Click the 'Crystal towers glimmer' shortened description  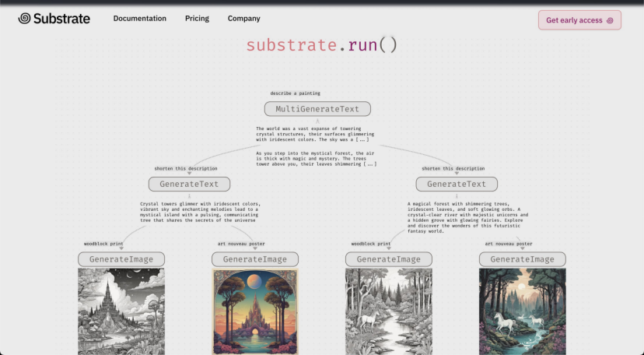click(x=200, y=212)
